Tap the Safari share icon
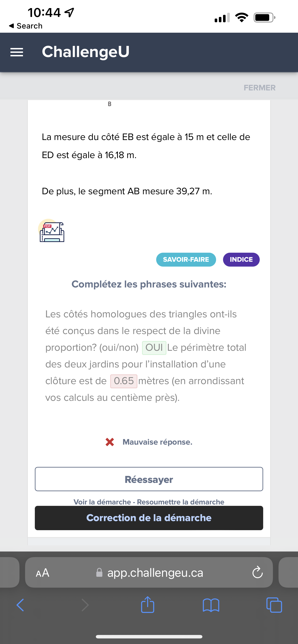 148,605
